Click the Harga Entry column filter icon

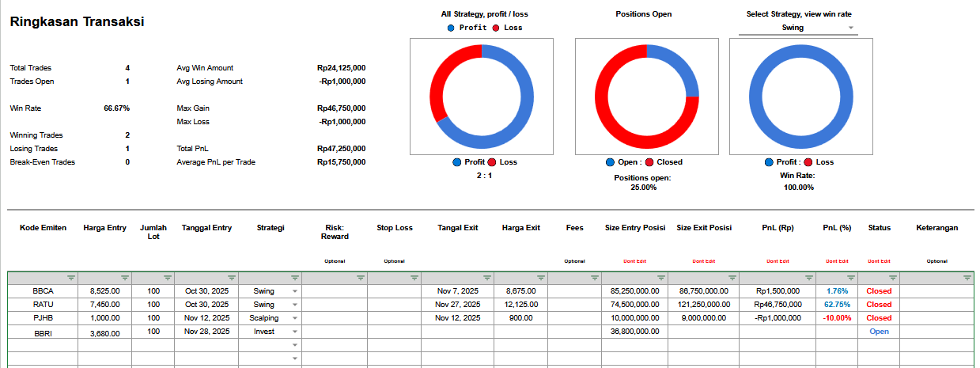(x=125, y=278)
